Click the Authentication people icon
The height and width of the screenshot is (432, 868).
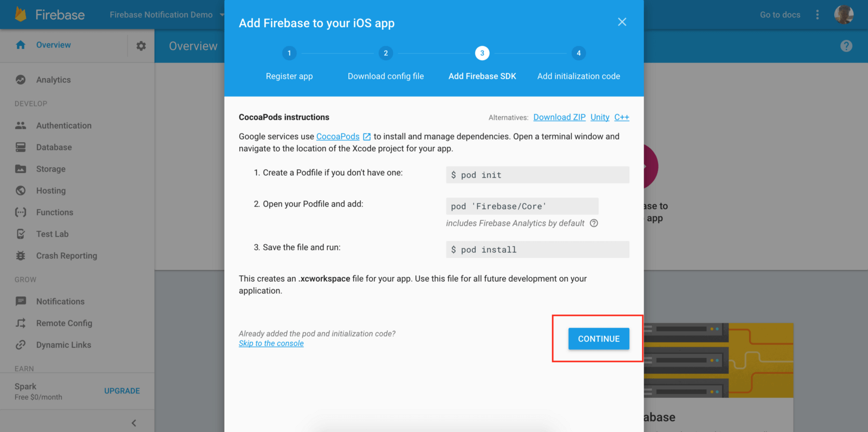21,125
